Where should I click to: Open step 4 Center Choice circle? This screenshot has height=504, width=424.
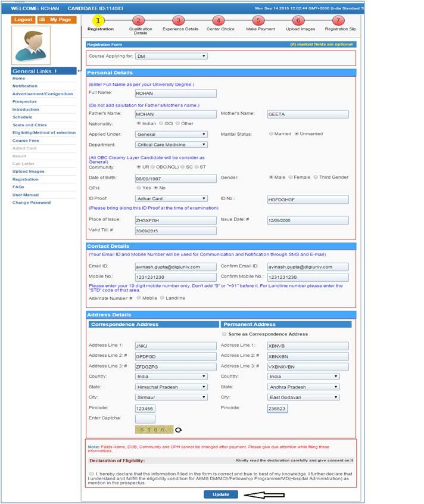point(219,21)
